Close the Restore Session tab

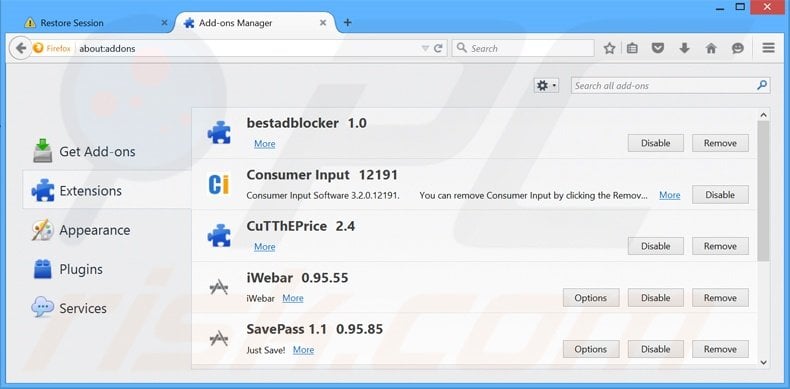[x=164, y=23]
